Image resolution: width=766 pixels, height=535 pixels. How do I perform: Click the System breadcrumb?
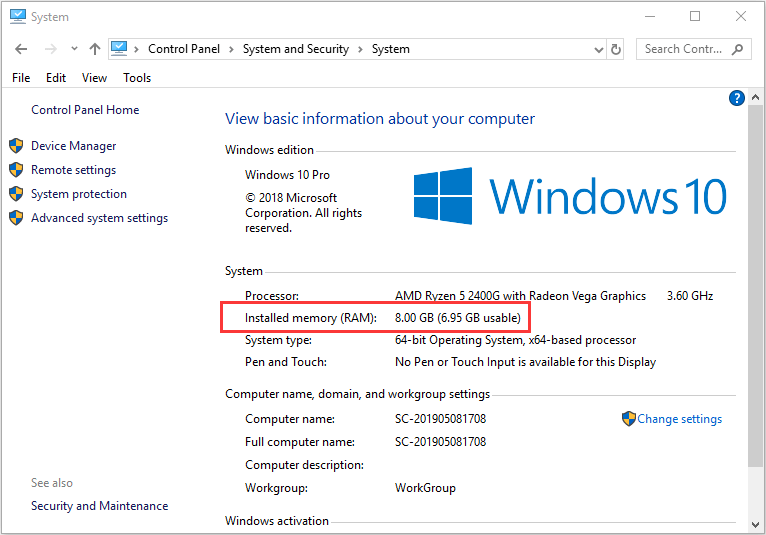click(x=390, y=49)
